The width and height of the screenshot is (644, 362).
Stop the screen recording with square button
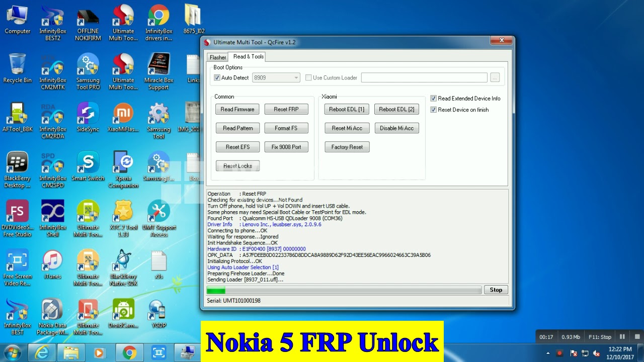coord(637,337)
